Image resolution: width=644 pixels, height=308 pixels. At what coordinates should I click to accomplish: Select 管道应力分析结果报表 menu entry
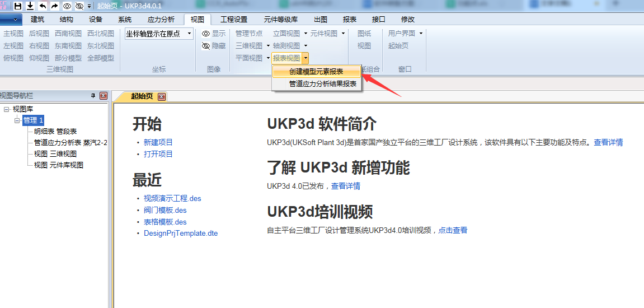(322, 84)
